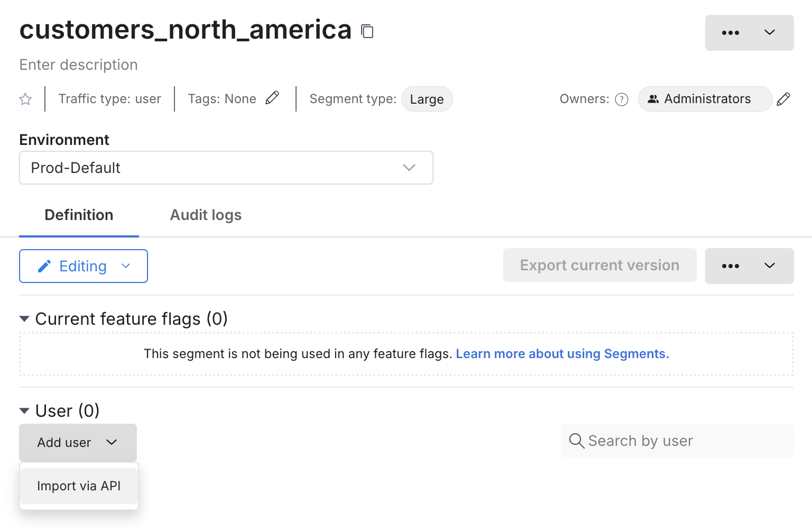Screen dimensions: 812x530
Task: Copy the segment name customers_north_america
Action: tap(367, 32)
